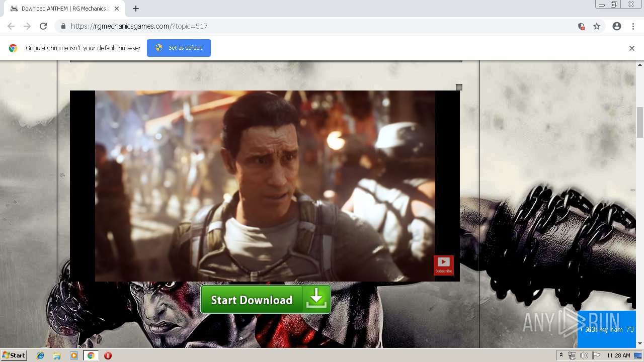Minimize the Chrome window
The height and width of the screenshot is (362, 644).
(602, 5)
